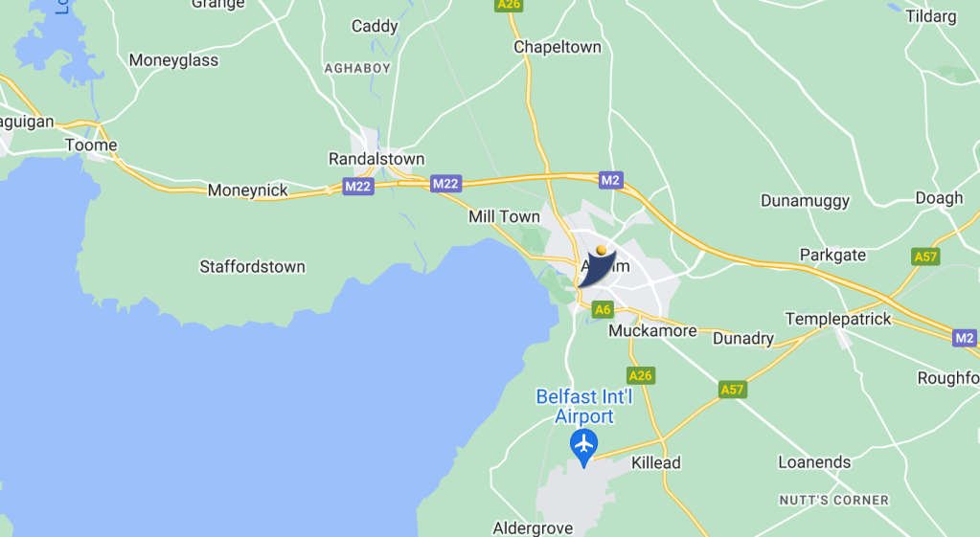Open the Belfast Int'l Airport label
This screenshot has width=980, height=537.
coord(584,407)
